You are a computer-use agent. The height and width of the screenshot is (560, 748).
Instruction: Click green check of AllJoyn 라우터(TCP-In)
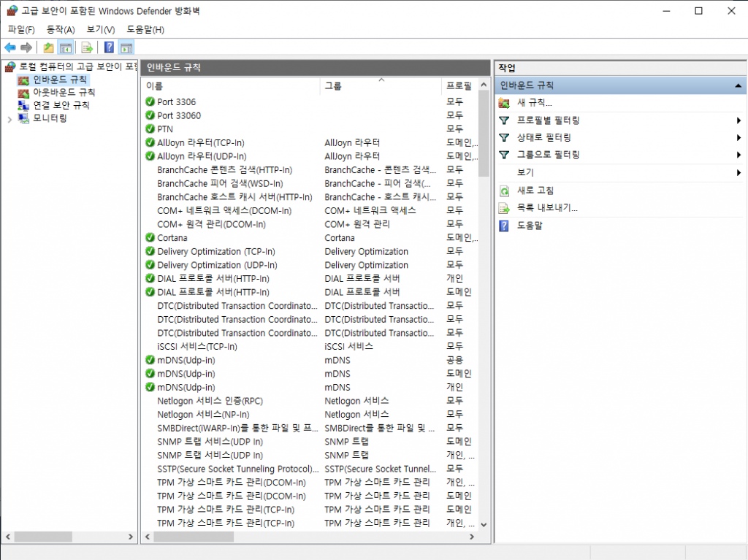pos(150,142)
